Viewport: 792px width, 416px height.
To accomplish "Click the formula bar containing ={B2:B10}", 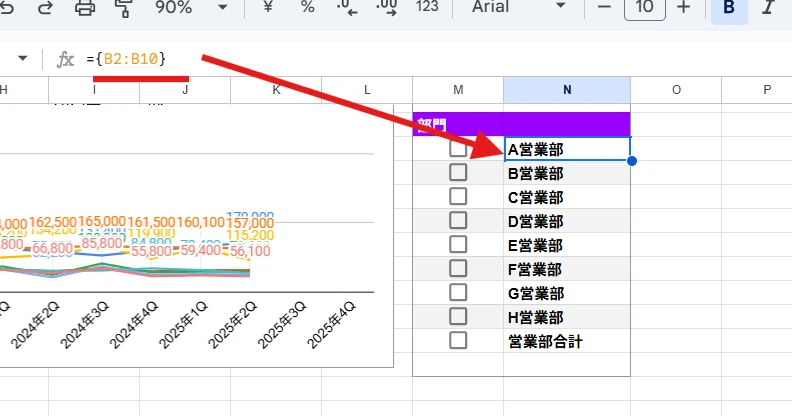I will (434, 59).
